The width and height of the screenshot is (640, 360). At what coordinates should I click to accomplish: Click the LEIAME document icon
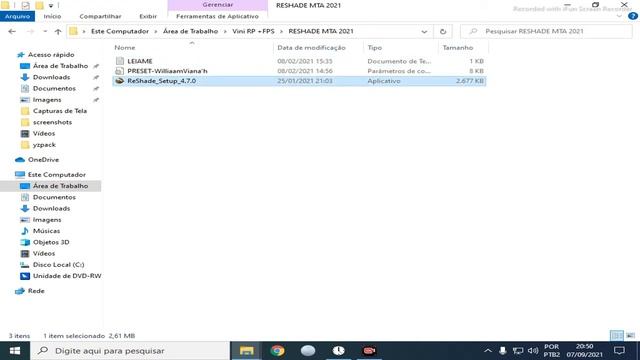point(120,61)
